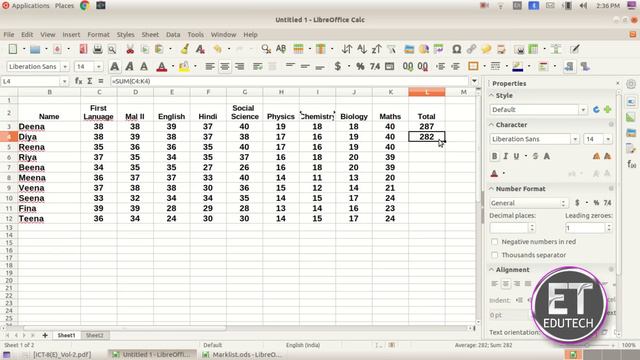The image size is (640, 360).
Task: Enable Thousands separator checkbox
Action: [x=495, y=255]
